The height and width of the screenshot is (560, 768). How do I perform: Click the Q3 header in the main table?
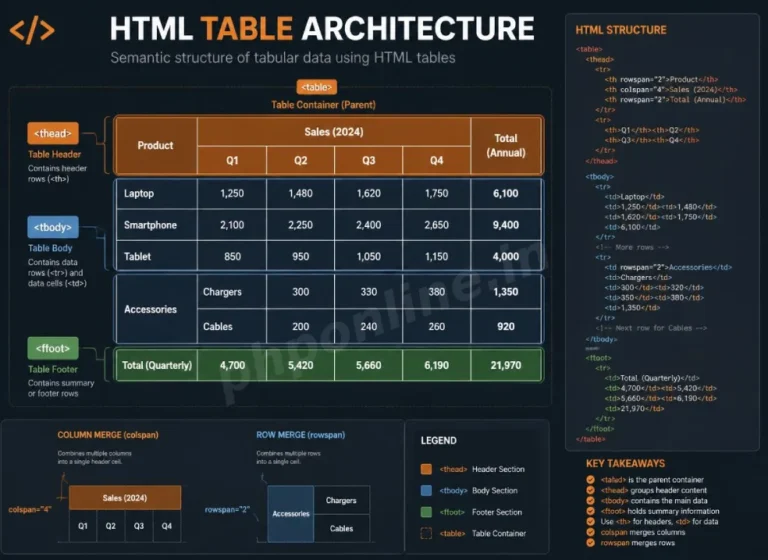pyautogui.click(x=368, y=160)
